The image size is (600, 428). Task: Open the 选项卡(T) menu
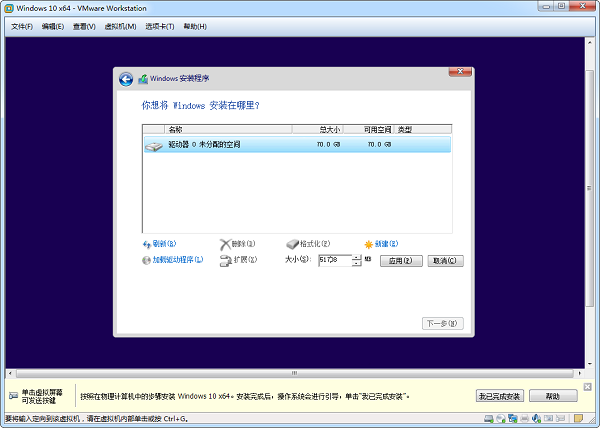tap(160, 26)
